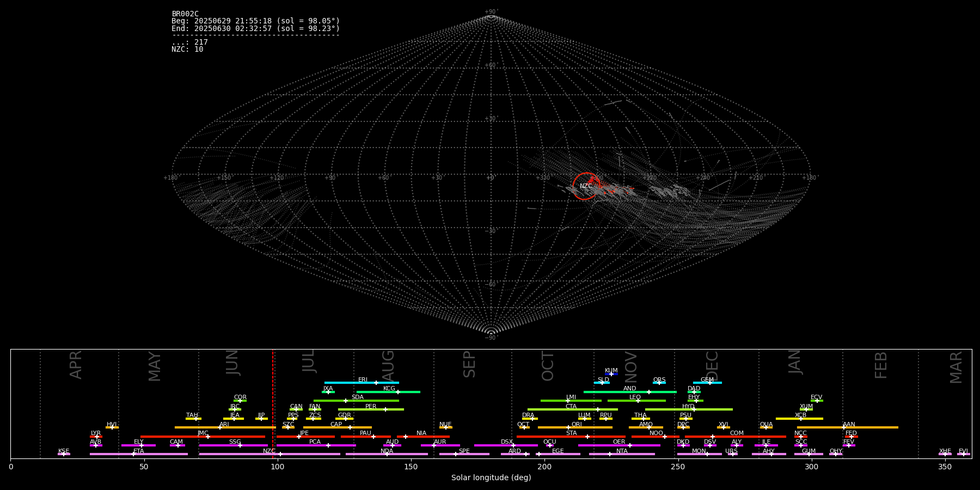This screenshot has height=490, width=980.
Task: Click the red dashed solar longitude marker
Action: point(273,403)
